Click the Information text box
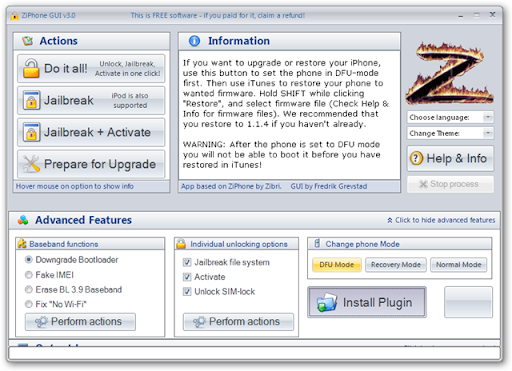 (x=289, y=115)
